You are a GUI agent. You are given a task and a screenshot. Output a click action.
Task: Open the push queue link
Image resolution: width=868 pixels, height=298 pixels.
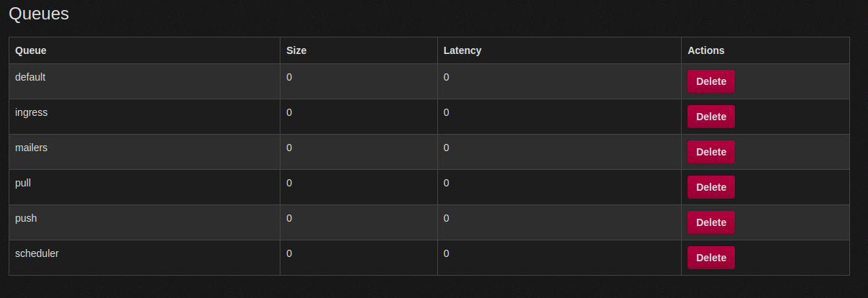click(x=26, y=218)
